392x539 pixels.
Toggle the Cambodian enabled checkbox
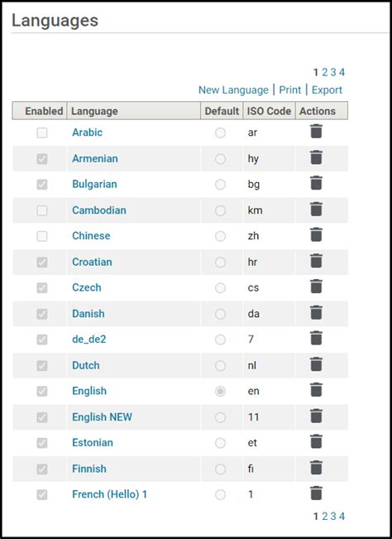(42, 210)
